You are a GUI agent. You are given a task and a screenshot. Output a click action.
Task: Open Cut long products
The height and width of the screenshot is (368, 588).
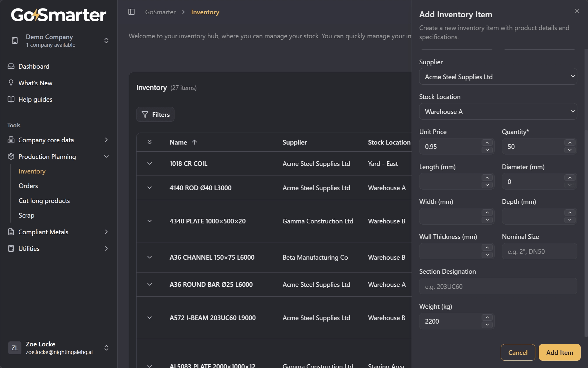[44, 201]
